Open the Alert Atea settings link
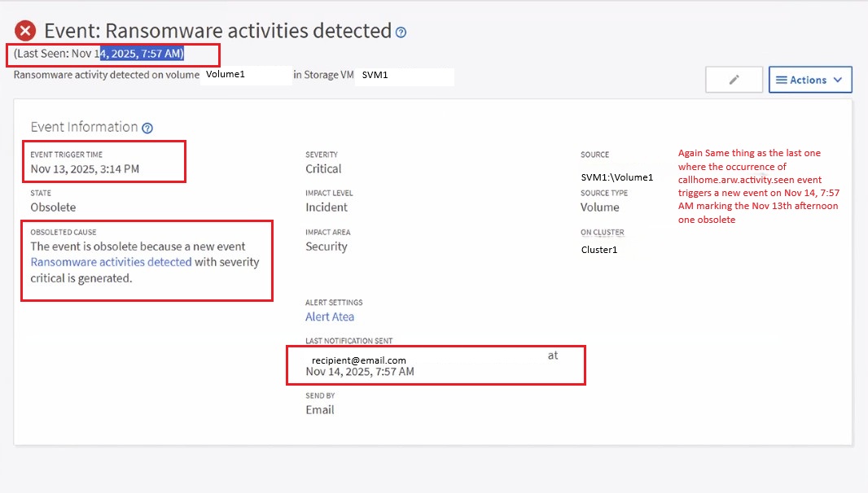 [330, 316]
